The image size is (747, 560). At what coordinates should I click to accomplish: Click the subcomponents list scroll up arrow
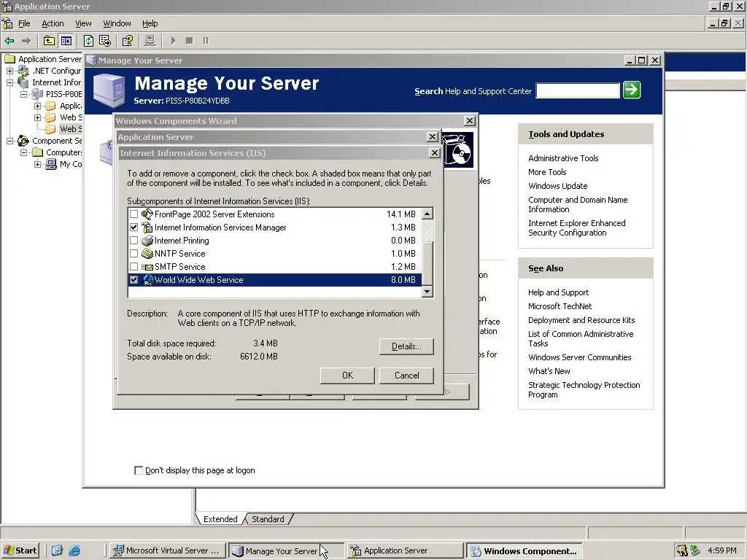click(427, 214)
